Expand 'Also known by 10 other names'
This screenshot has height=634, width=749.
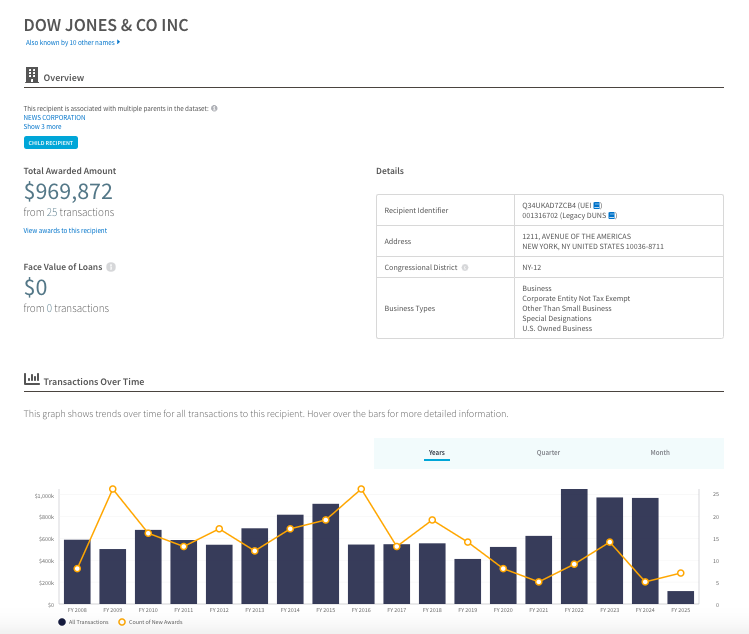[72, 42]
